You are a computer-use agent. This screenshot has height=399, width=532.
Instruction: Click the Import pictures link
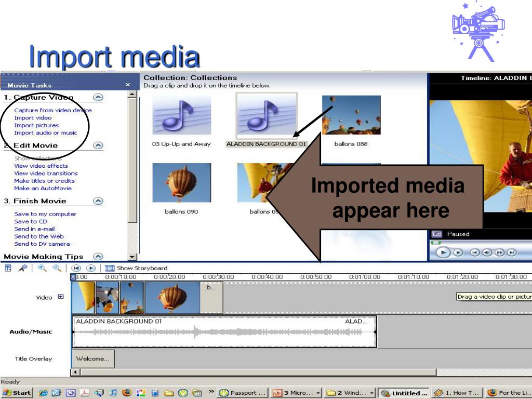pyautogui.click(x=36, y=125)
